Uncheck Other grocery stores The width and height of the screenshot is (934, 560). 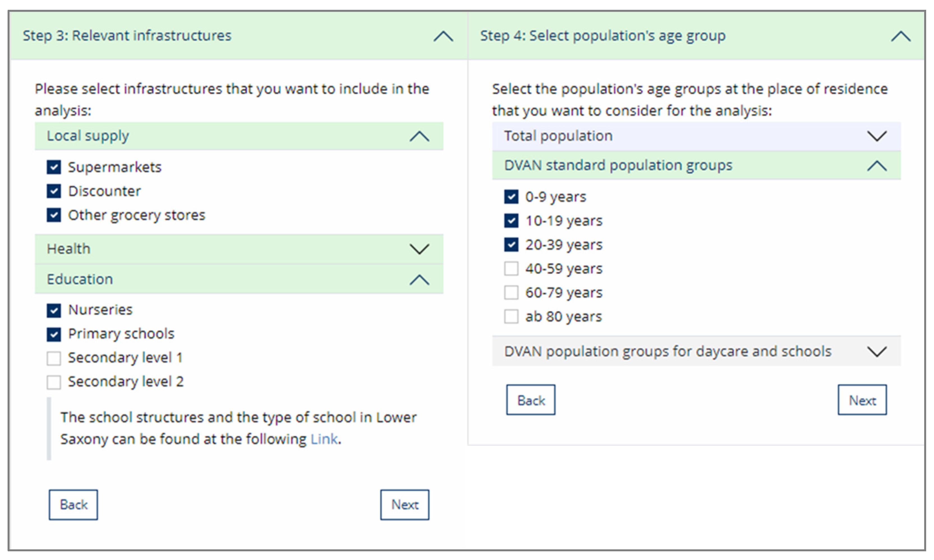pyautogui.click(x=54, y=215)
